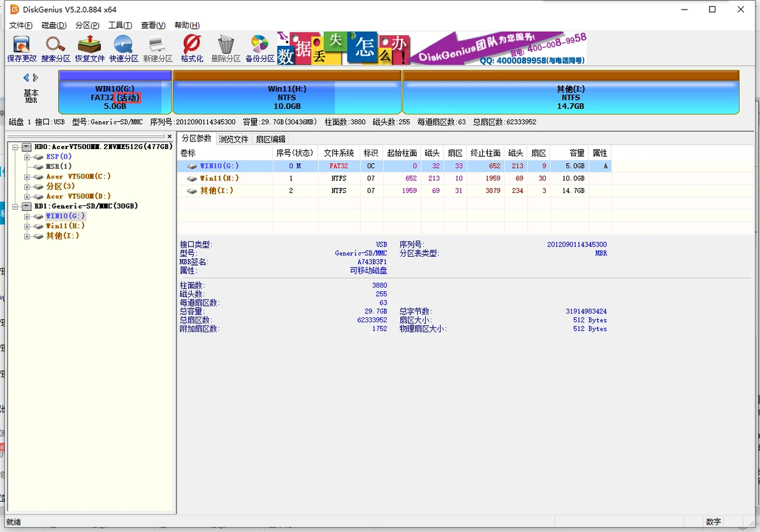Click the 数字 indicator in status bar

pos(713,522)
